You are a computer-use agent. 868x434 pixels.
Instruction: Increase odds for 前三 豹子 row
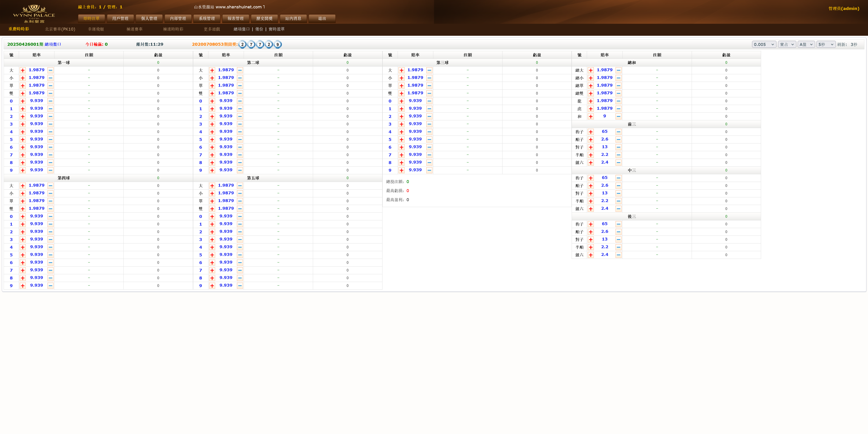(591, 132)
